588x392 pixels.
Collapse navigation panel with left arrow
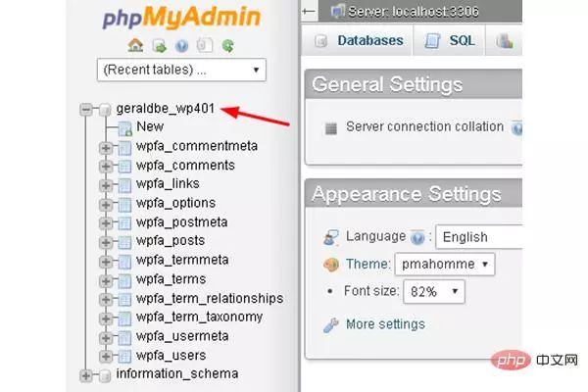click(309, 11)
